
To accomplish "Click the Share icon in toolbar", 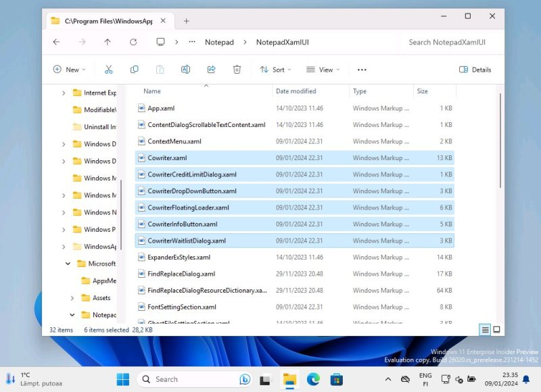I will coord(211,70).
